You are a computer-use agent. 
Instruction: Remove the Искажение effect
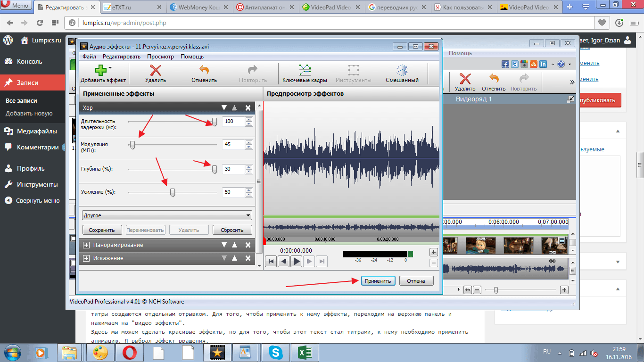248,258
